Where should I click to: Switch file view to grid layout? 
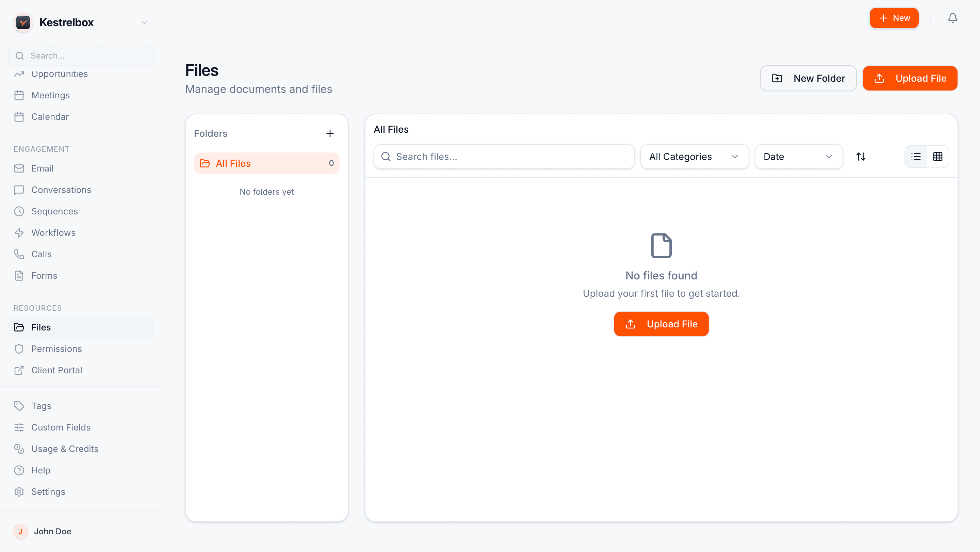click(937, 156)
